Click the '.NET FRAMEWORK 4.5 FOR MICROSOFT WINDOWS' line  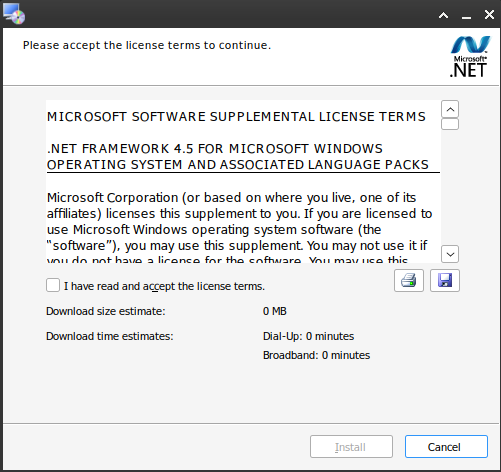coord(215,149)
